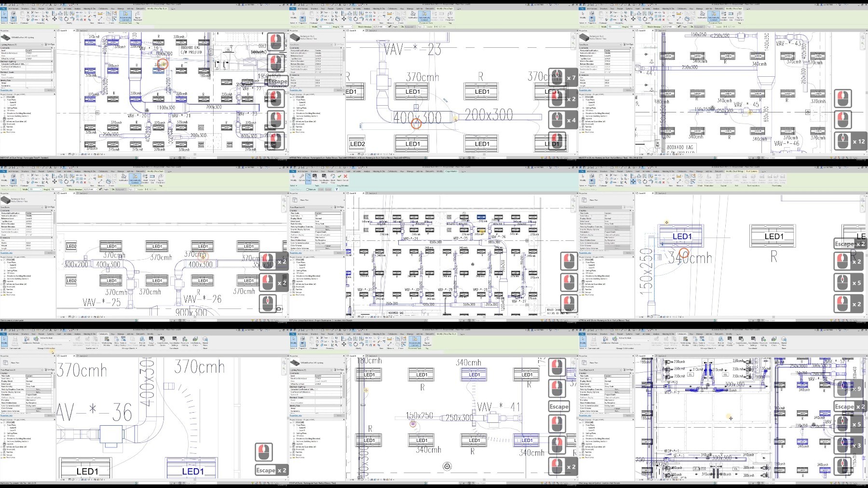Click Worksharing Monitor in VAV-*-36 frame ribbon
868x488 pixels.
tap(107, 342)
